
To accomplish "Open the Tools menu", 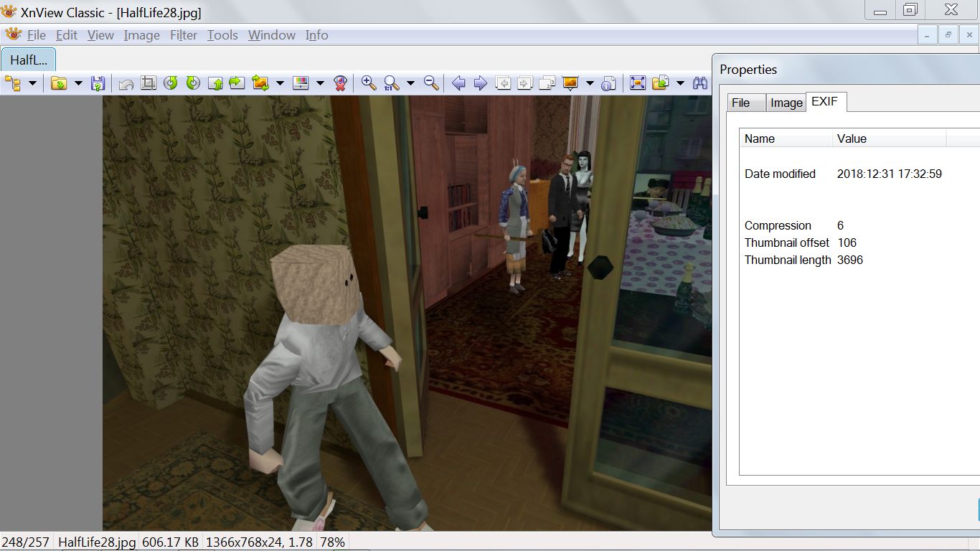I will (222, 35).
